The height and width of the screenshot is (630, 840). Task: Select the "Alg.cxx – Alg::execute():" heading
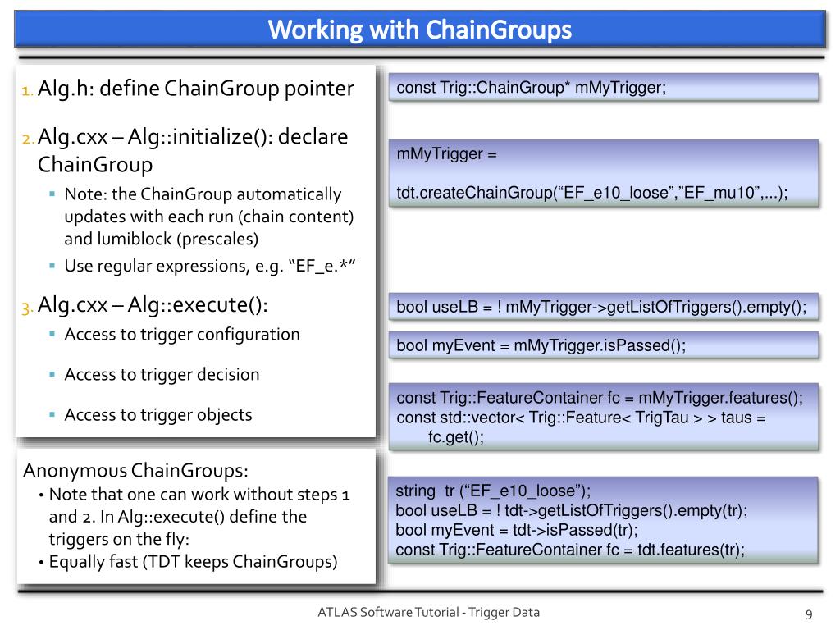pyautogui.click(x=153, y=305)
